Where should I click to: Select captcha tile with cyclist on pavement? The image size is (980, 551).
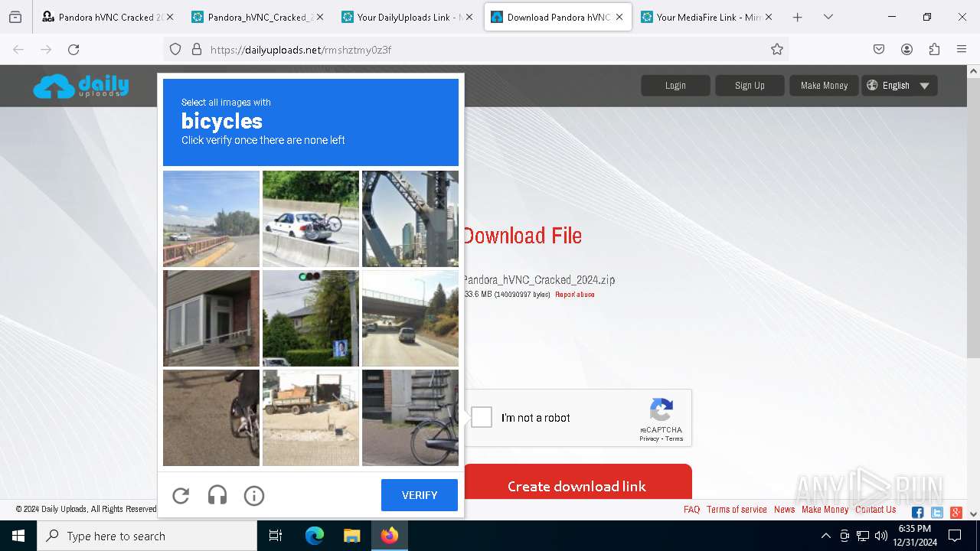(x=211, y=418)
